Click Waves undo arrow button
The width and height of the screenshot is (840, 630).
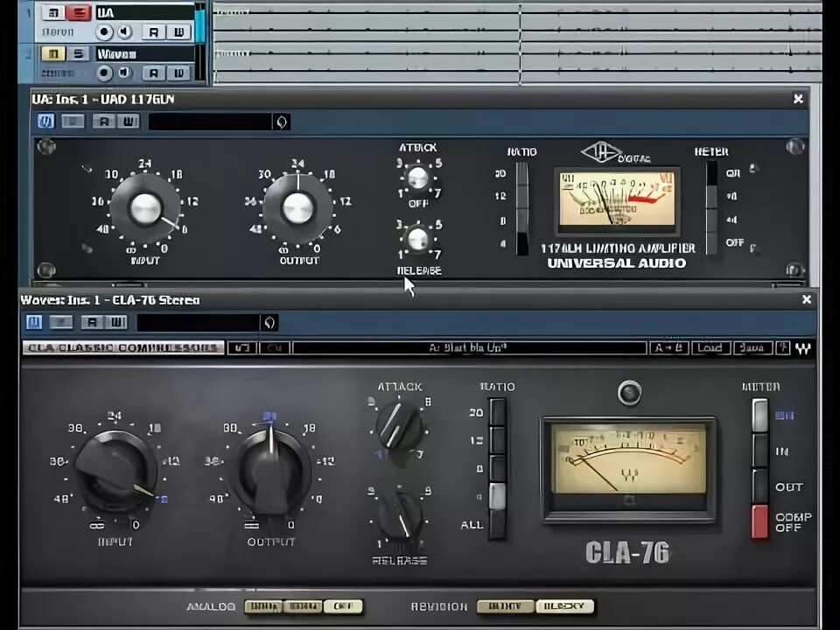pos(242,348)
